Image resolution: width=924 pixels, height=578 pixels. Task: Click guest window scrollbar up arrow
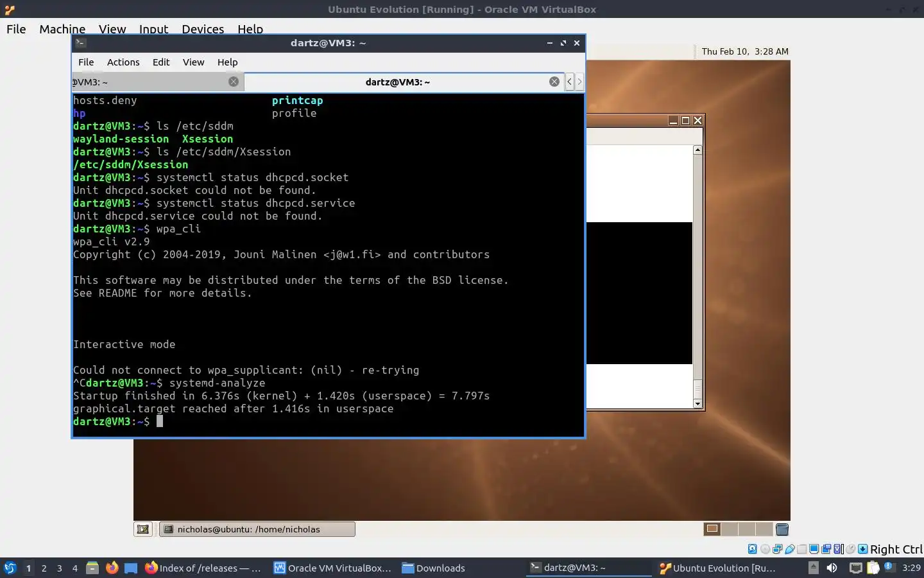coord(697,150)
